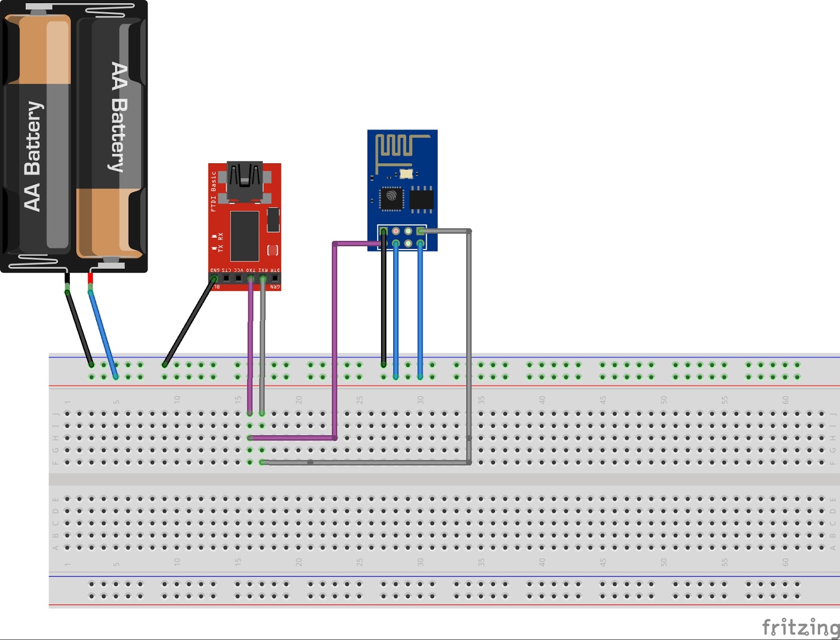Select the VCC pin on the FTDI board
840x640 pixels.
pos(238,278)
